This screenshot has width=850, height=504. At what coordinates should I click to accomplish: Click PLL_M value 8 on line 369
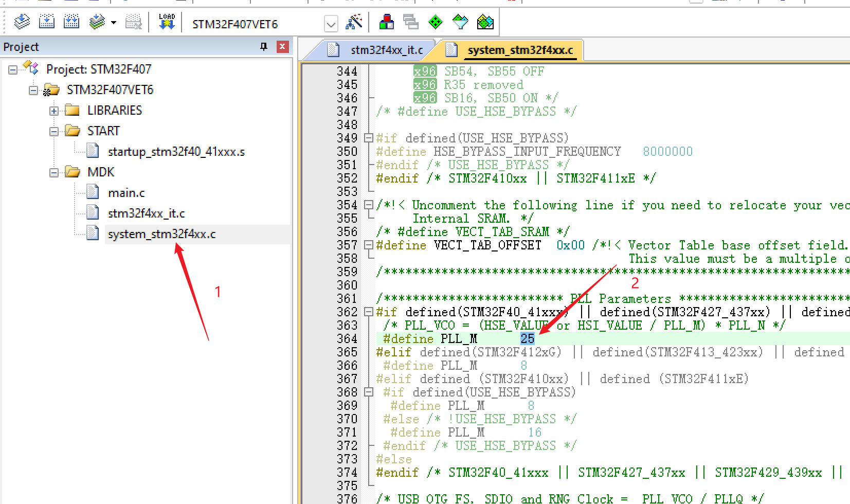531,405
